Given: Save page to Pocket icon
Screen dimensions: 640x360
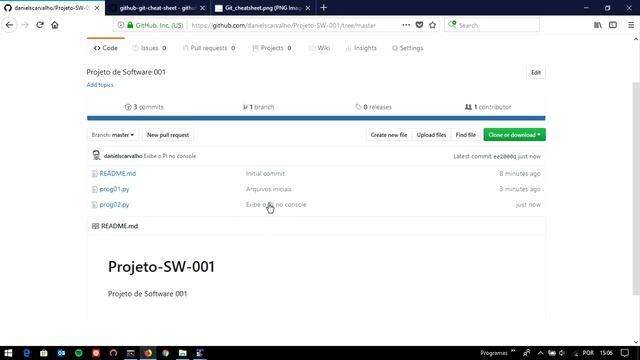Looking at the screenshot, I should [419, 25].
